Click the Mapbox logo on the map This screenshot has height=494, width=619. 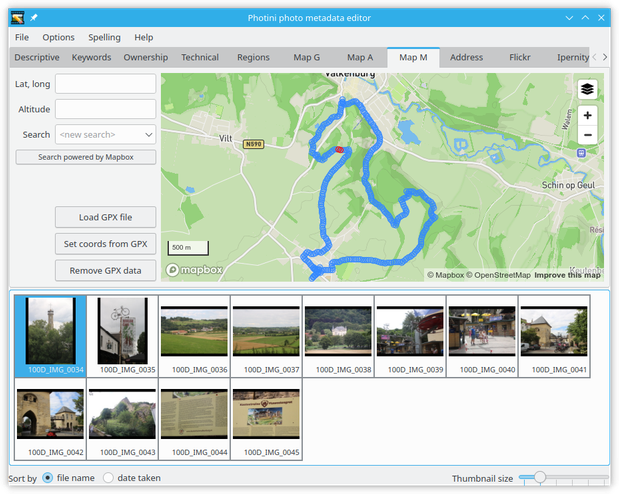pyautogui.click(x=194, y=270)
